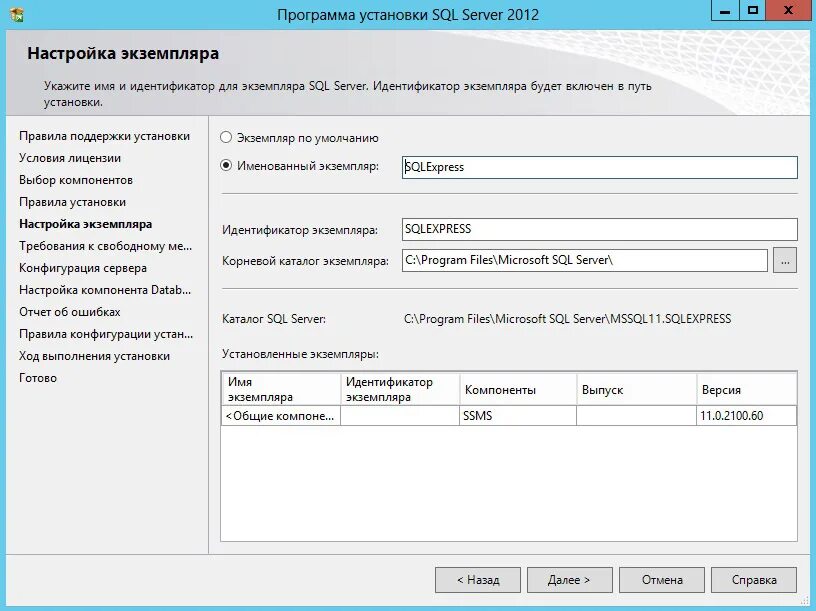The image size is (816, 611).
Task: Open help with the Справка button
Action: [754, 580]
